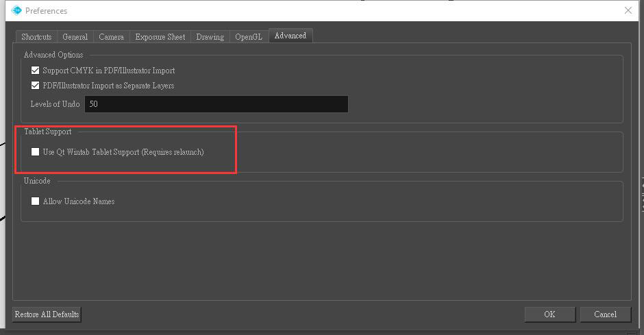Enable Use Qt Wintab Tablet Support
This screenshot has width=644, height=335.
[36, 152]
